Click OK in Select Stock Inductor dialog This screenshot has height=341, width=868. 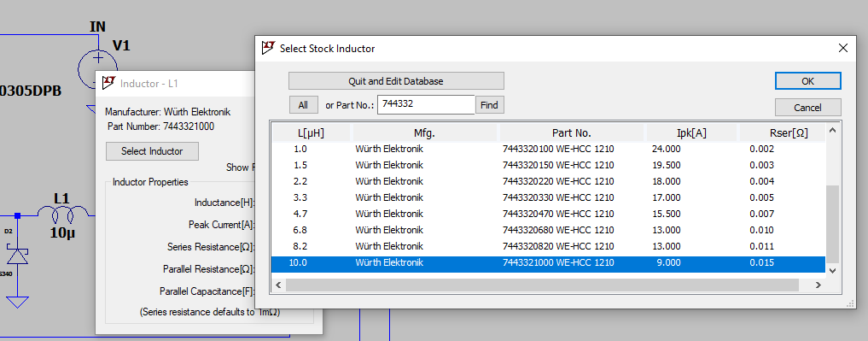point(807,81)
